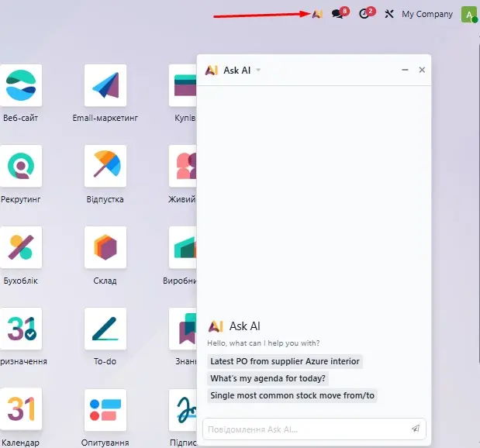Send message with paper plane icon

(416, 429)
